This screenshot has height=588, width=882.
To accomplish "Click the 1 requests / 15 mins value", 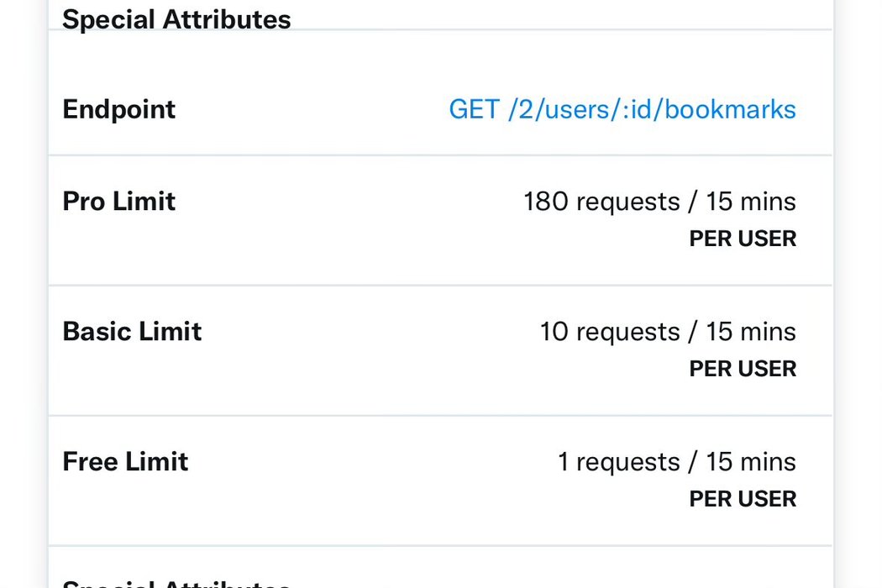I will point(677,462).
